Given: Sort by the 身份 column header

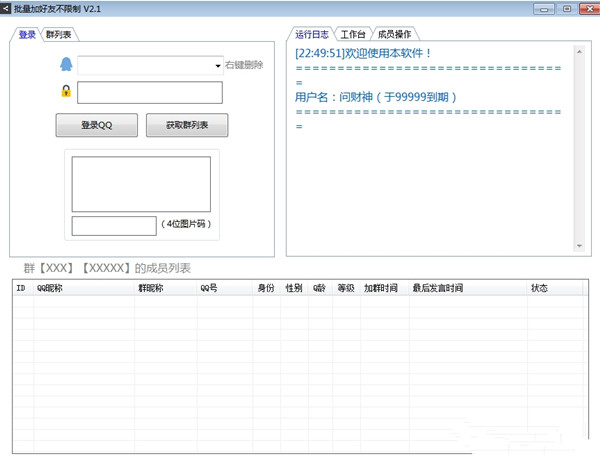Looking at the screenshot, I should (x=266, y=288).
